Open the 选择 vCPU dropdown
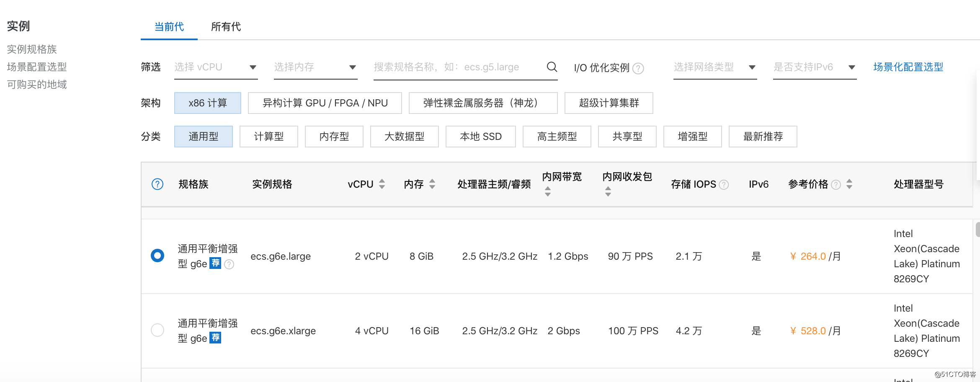The width and height of the screenshot is (980, 382). (216, 67)
